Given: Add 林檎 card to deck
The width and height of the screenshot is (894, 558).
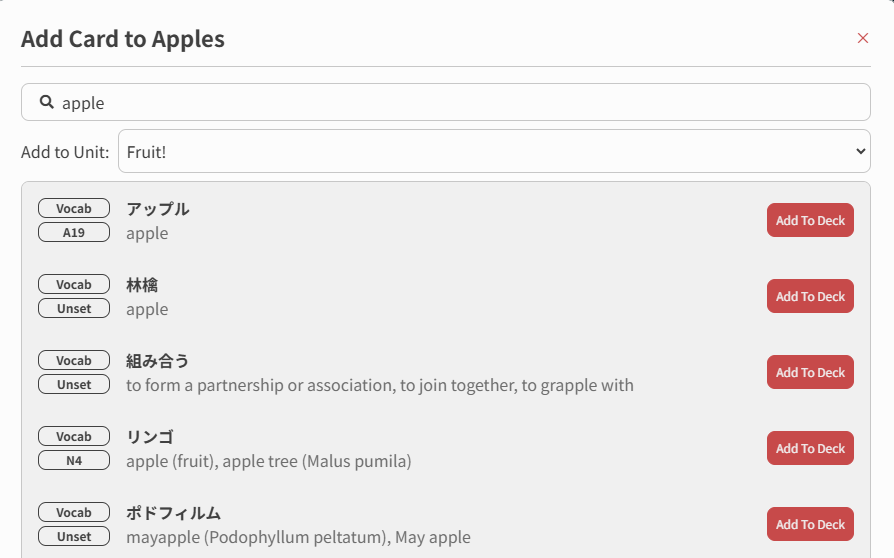Looking at the screenshot, I should coord(810,296).
